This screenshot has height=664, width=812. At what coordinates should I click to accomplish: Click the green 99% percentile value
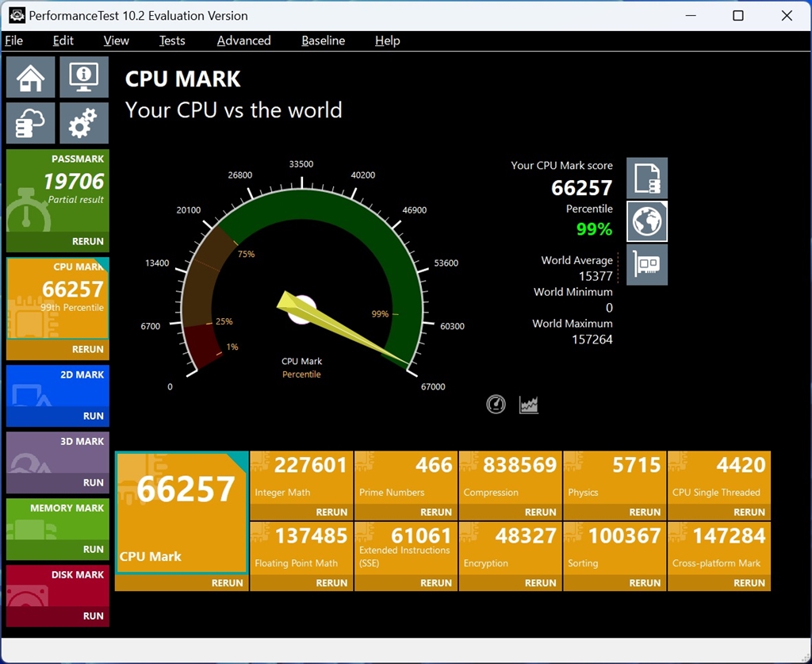594,229
